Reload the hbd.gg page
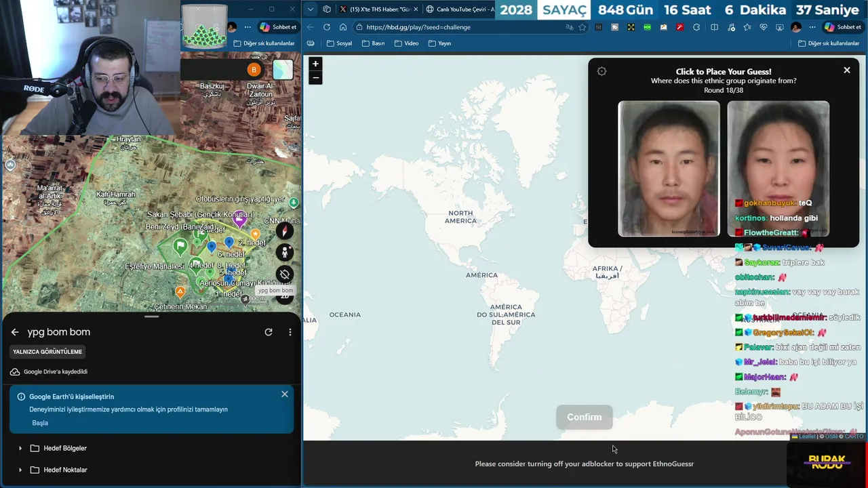The image size is (868, 488). pos(327,27)
